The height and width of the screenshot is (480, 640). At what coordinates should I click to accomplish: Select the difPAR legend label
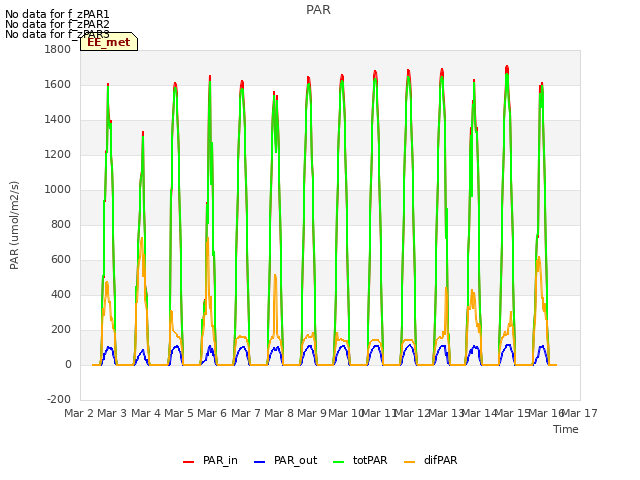(x=440, y=460)
